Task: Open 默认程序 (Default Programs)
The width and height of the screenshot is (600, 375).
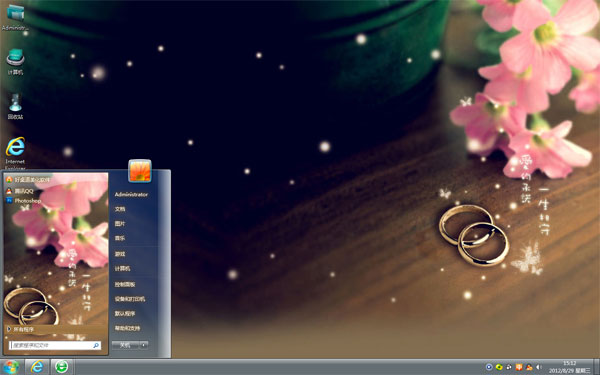Action: [125, 313]
